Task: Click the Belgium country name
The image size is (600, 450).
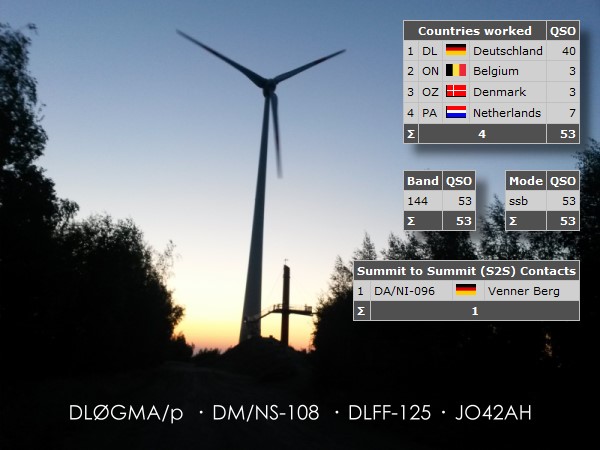Action: point(496,72)
